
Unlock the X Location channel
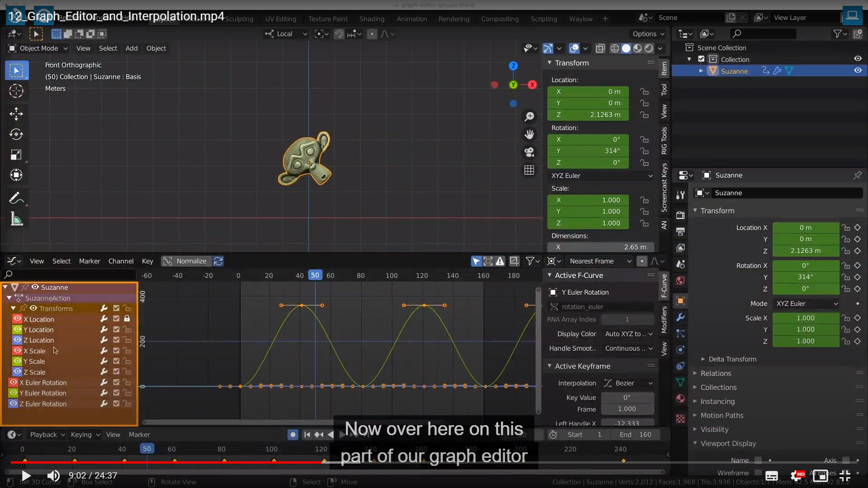[127, 319]
